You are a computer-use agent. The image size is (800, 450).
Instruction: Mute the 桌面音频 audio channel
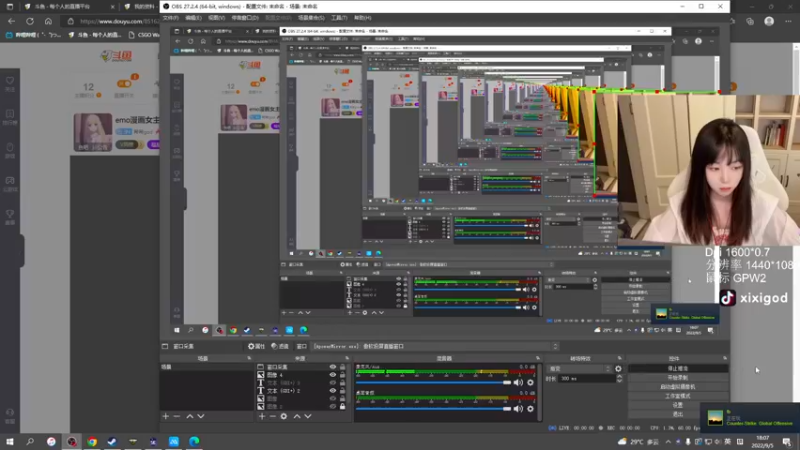click(x=518, y=409)
